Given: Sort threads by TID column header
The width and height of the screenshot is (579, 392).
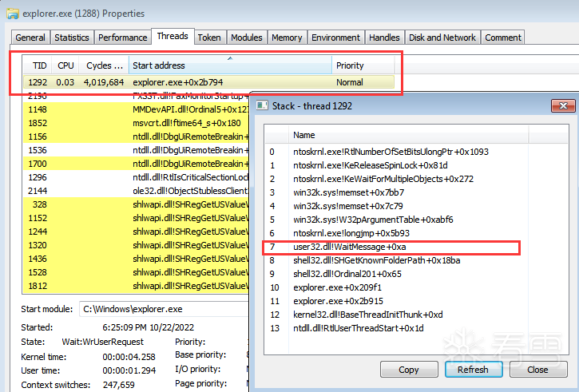Looking at the screenshot, I should (38, 65).
